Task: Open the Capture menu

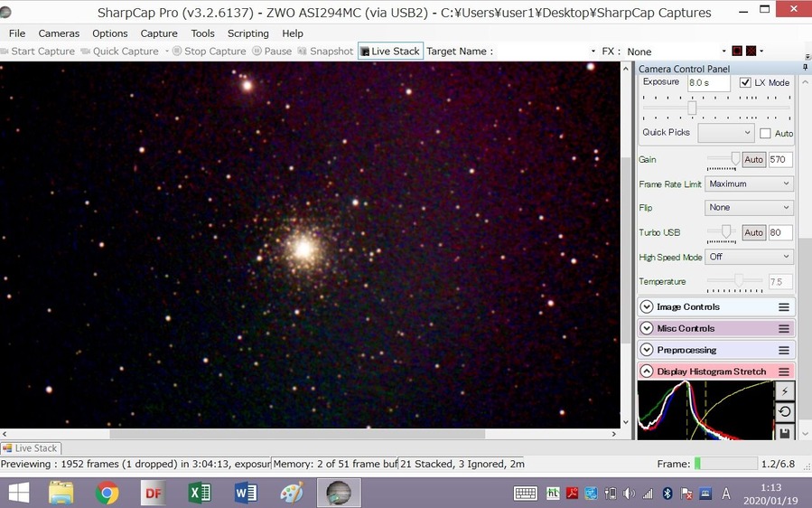Action: pos(159,33)
